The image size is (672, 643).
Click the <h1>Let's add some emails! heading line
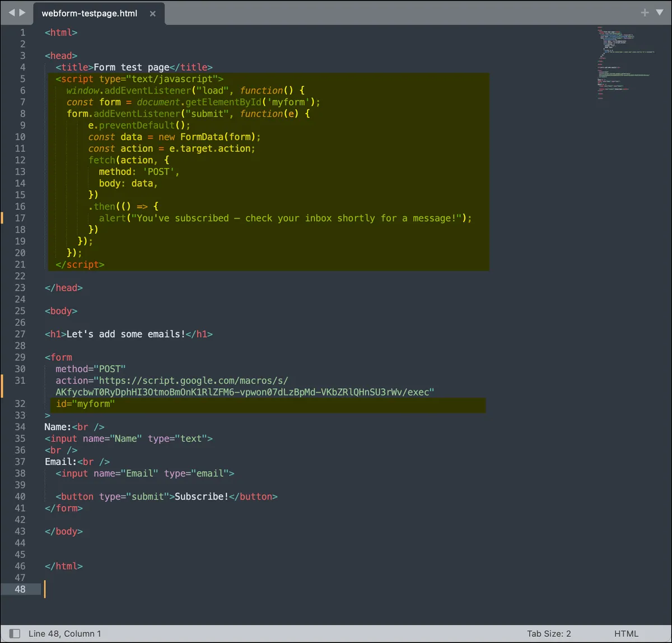pyautogui.click(x=129, y=334)
